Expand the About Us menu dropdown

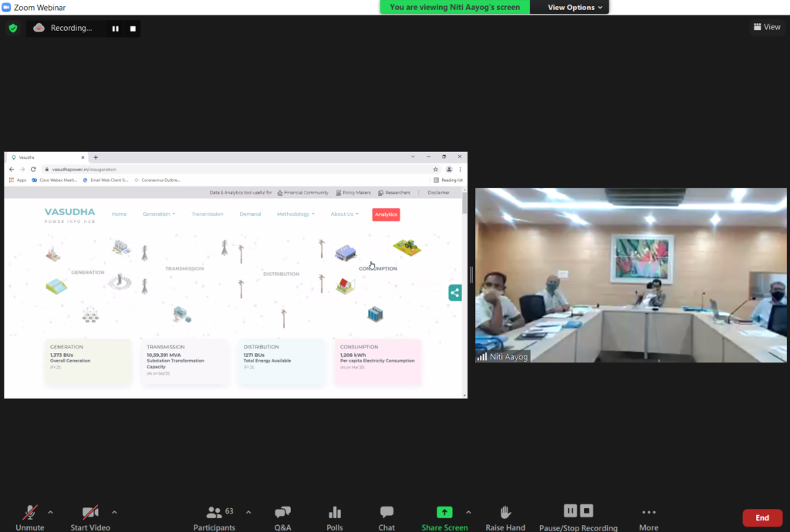pos(345,214)
